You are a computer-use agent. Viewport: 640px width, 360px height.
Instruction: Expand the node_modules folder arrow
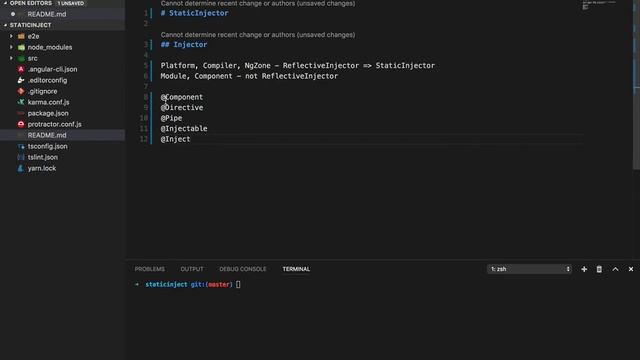[x=11, y=47]
